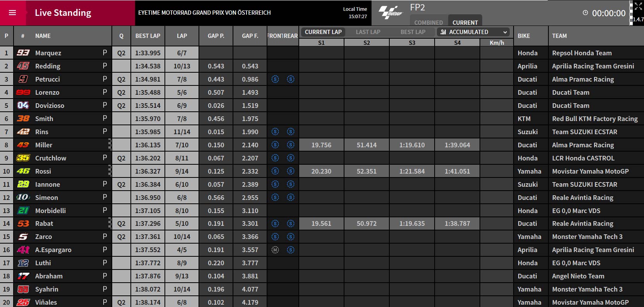Click Miller's front soft tyre icon
The height and width of the screenshot is (307, 644).
click(275, 145)
